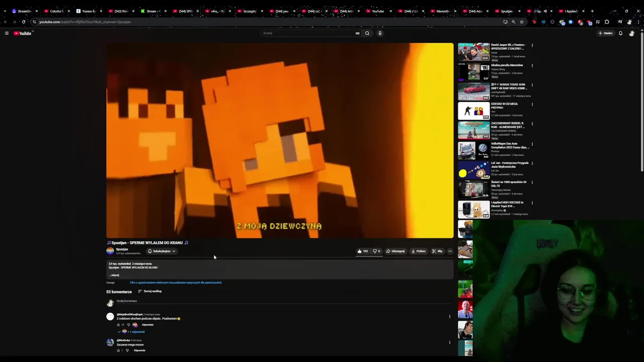Screen dimensions: 644x362
Task: Open 'I Applied HIGH VOLTAGE' video title
Action: (507, 204)
